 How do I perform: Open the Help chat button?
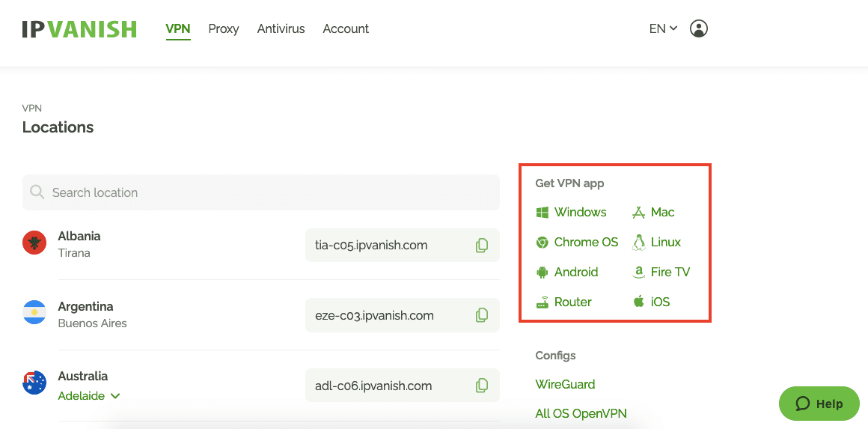pyautogui.click(x=819, y=404)
